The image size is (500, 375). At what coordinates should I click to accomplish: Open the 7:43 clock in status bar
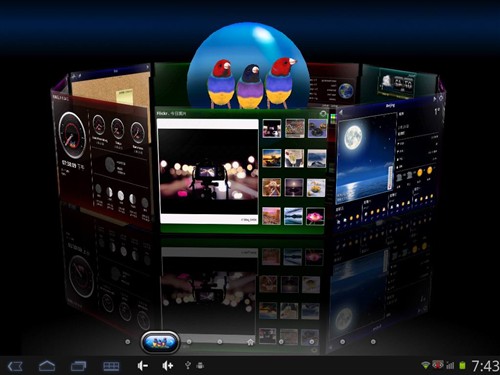[x=485, y=366]
